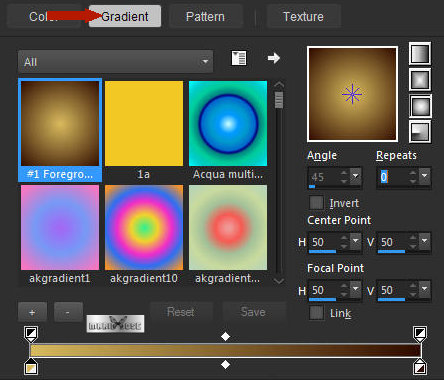Click the Repeats spinner arrows
This screenshot has width=444, height=380.
(413, 176)
